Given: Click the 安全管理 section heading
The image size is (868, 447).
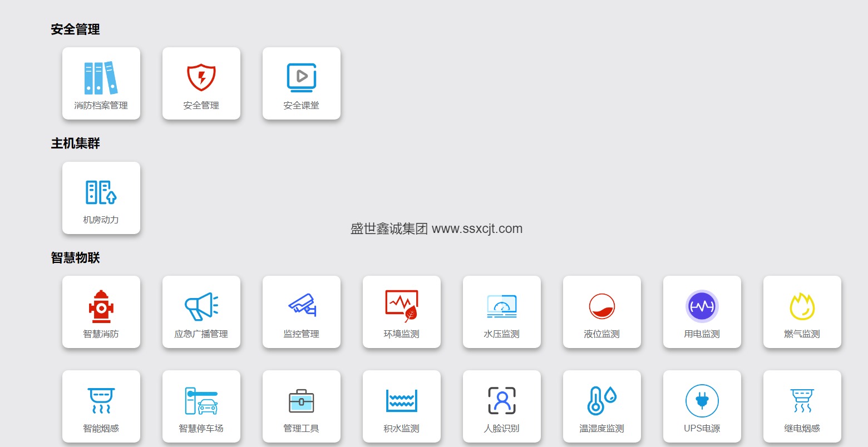Looking at the screenshot, I should (x=76, y=29).
